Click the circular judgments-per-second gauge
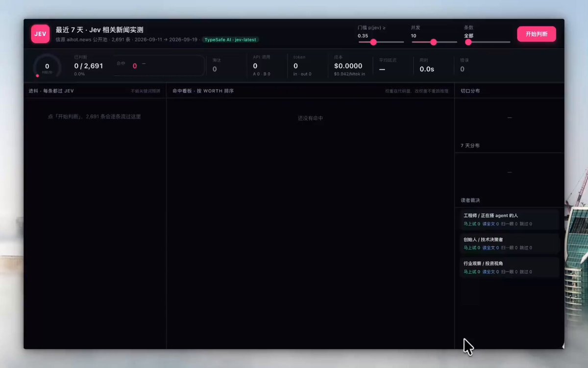The image size is (588, 368). point(47,66)
